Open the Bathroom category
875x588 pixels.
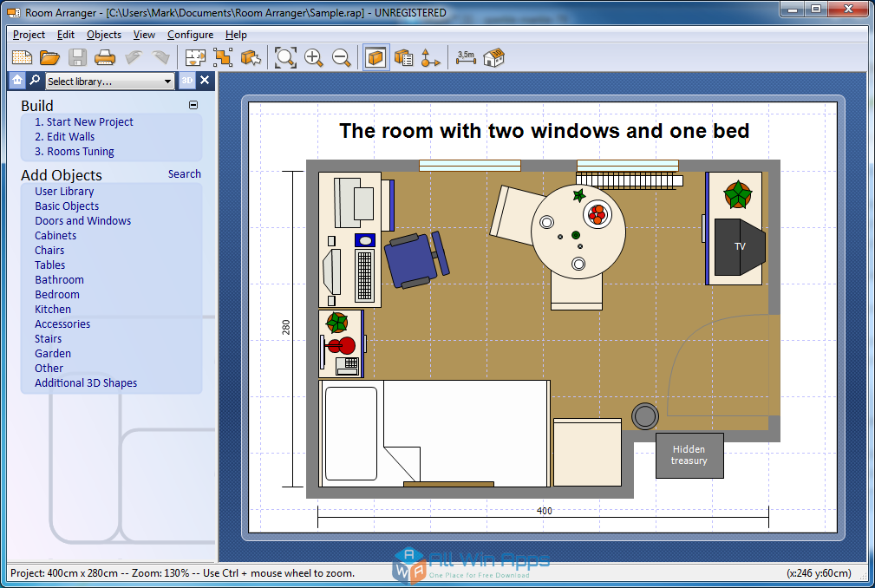click(59, 280)
